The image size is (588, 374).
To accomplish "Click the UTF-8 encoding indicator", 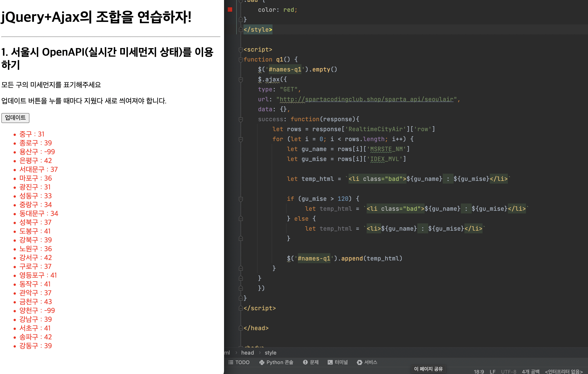I will tap(509, 371).
